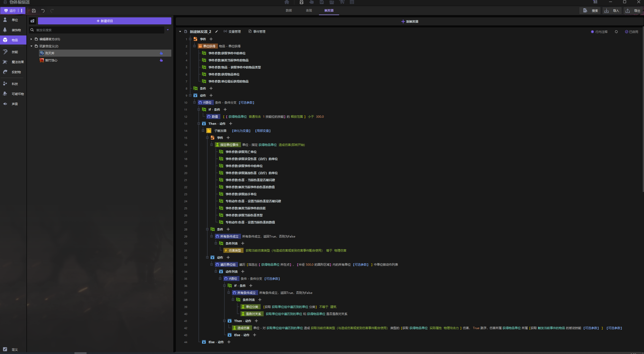This screenshot has width=644, height=354.
Task: Collapse the 子触发器 node on line 14
Action: pyautogui.click(x=203, y=131)
